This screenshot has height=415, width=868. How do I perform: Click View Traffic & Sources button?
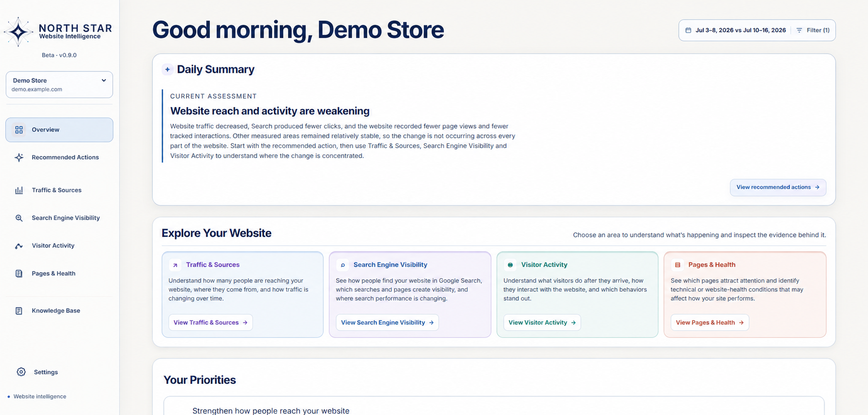click(211, 323)
